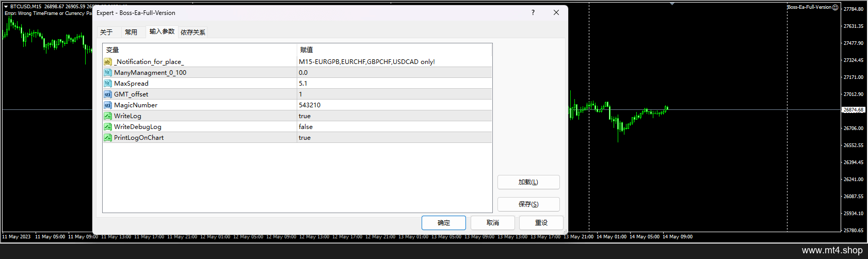Click the 保存(S) button
This screenshot has width=868, height=259.
click(x=528, y=204)
